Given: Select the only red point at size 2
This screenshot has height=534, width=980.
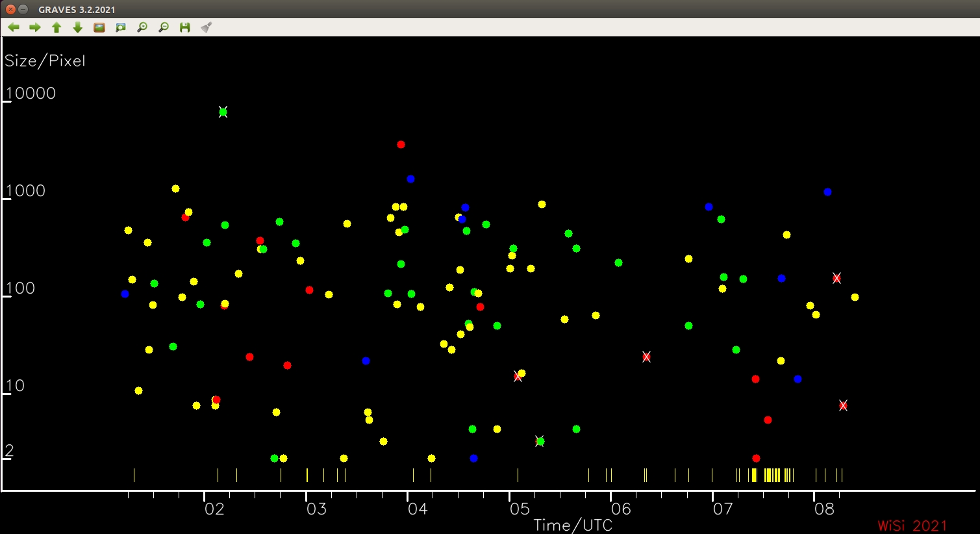Looking at the screenshot, I should (x=756, y=458).
